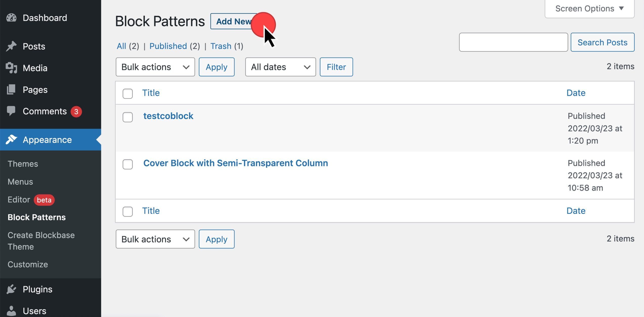Click the Appearance paintbrush icon
This screenshot has width=644, height=317.
11,140
